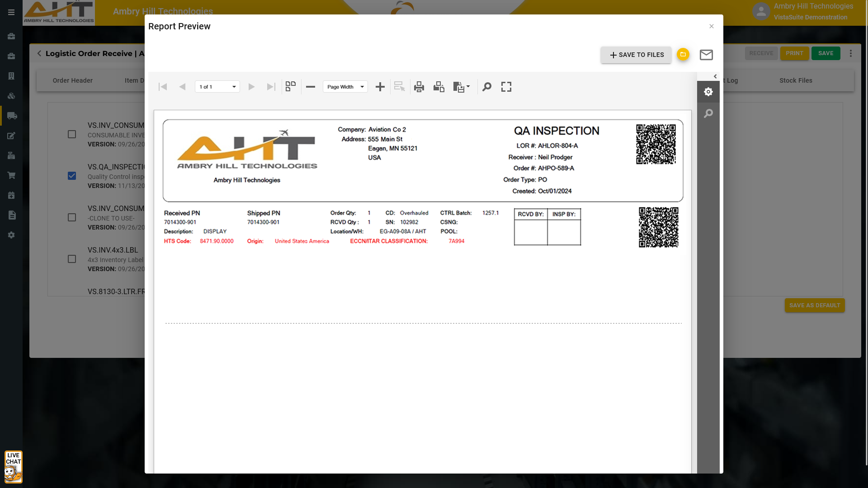The width and height of the screenshot is (868, 488).
Task: Click the SAVE TO FILES button
Action: (636, 55)
